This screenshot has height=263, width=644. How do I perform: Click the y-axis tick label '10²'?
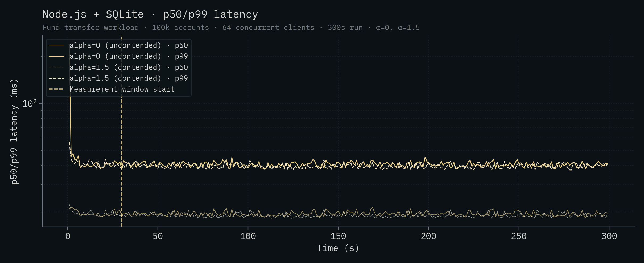tap(30, 104)
